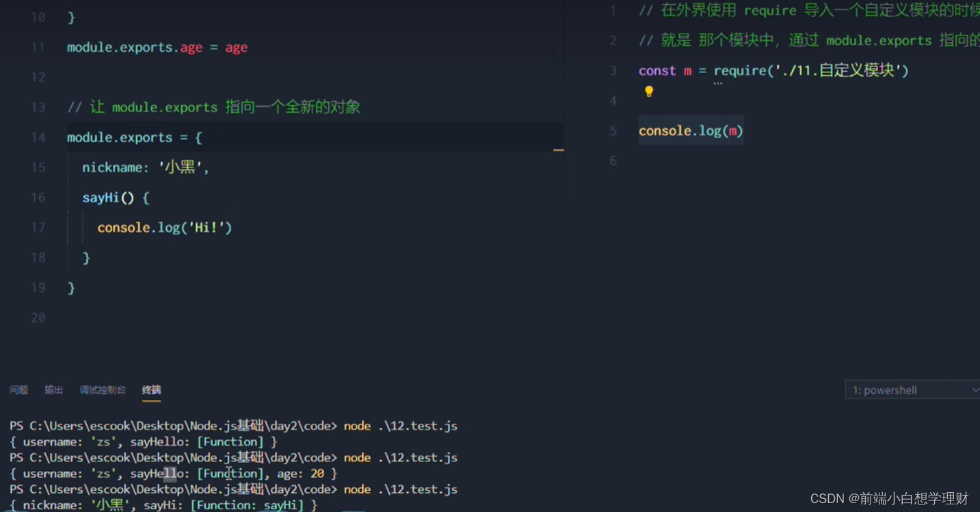980x512 pixels.
Task: Click the comment starting '就是 那个模块中'
Action: (x=809, y=40)
